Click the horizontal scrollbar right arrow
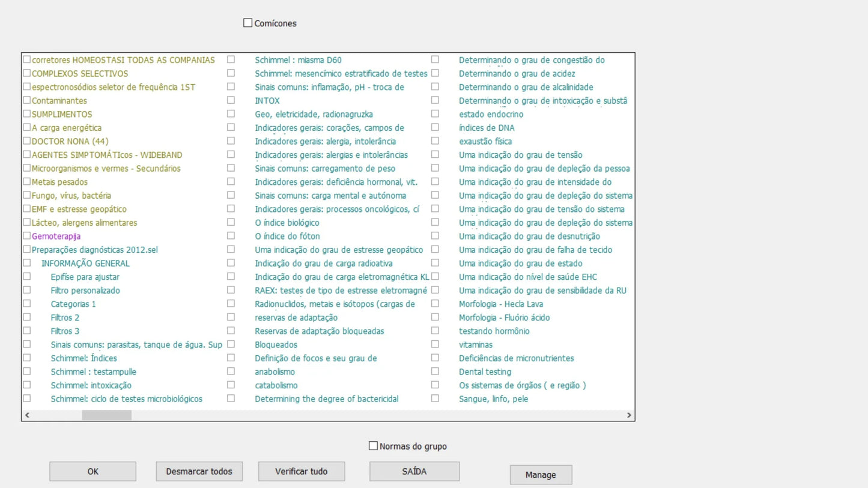 629,415
